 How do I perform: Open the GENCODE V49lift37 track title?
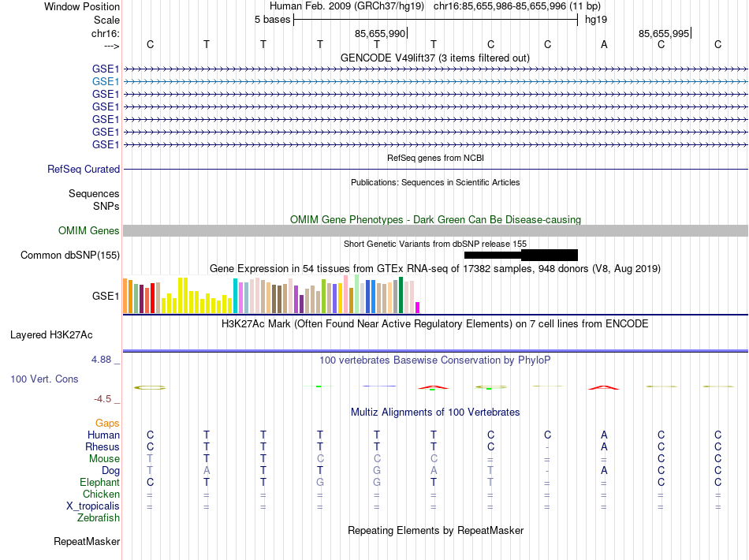(x=434, y=58)
